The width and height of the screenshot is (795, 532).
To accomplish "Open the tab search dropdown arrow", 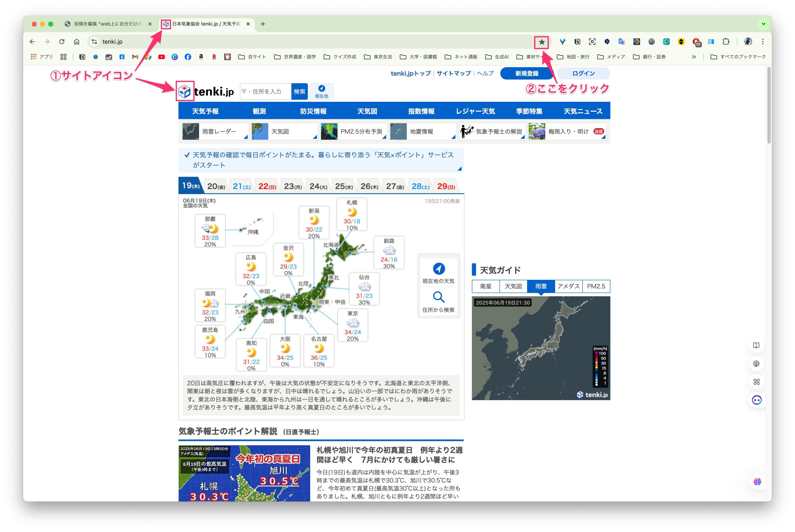I will (x=763, y=24).
